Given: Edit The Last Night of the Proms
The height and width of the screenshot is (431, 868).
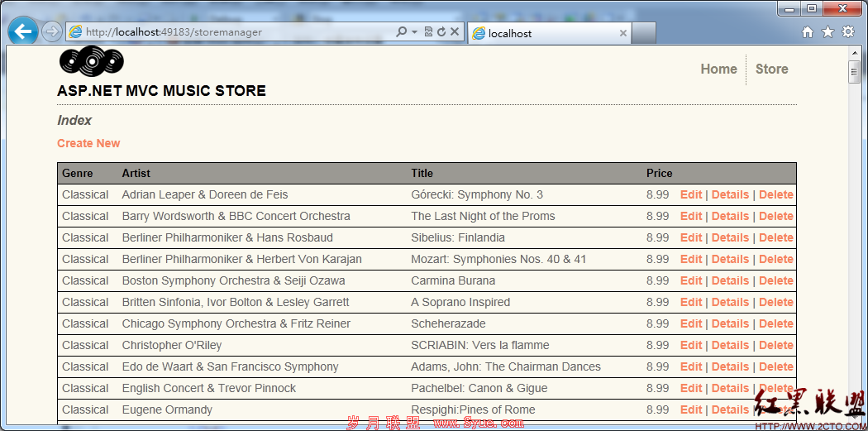Looking at the screenshot, I should coord(691,216).
